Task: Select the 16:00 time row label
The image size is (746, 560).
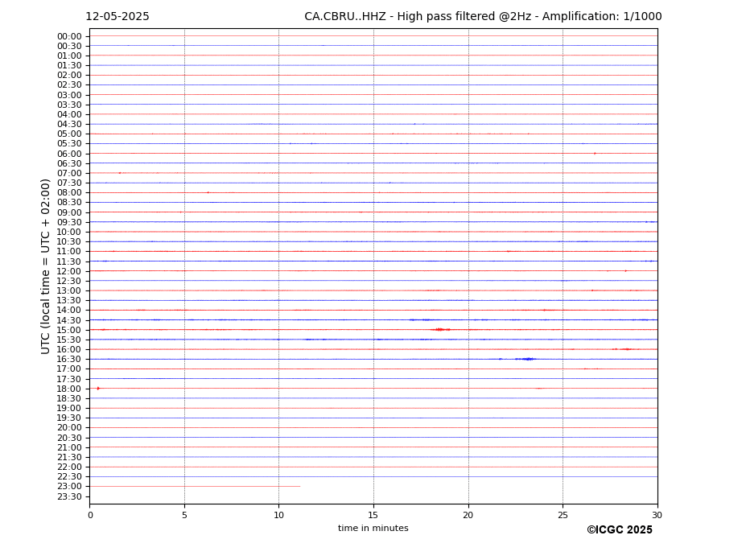Action: (x=69, y=350)
